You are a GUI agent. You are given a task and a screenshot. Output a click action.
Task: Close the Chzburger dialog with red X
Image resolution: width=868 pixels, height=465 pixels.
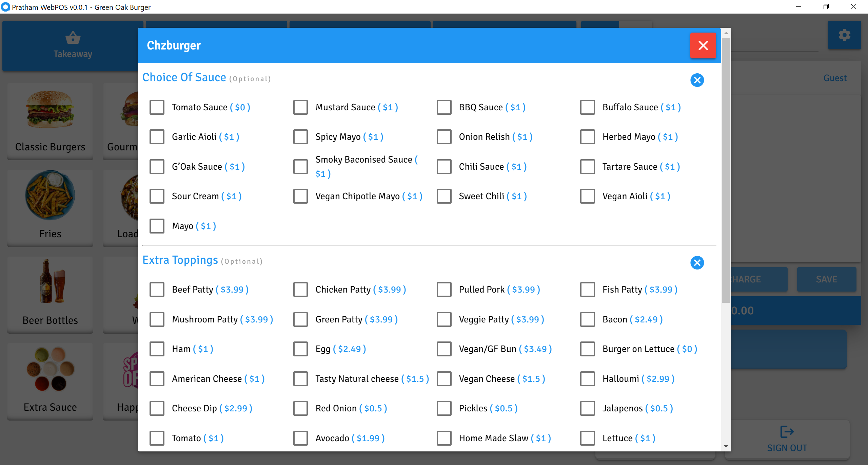tap(703, 45)
